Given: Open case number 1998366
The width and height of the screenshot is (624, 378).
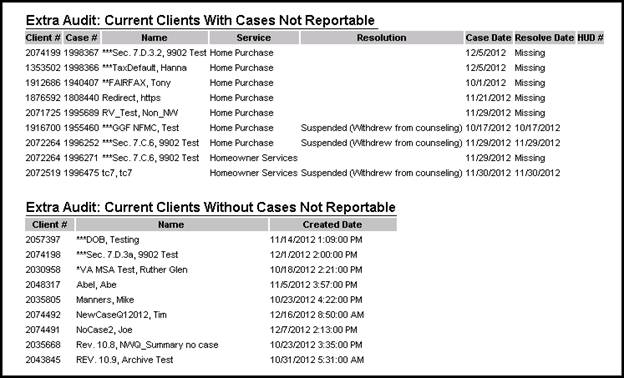Looking at the screenshot, I should [81, 68].
